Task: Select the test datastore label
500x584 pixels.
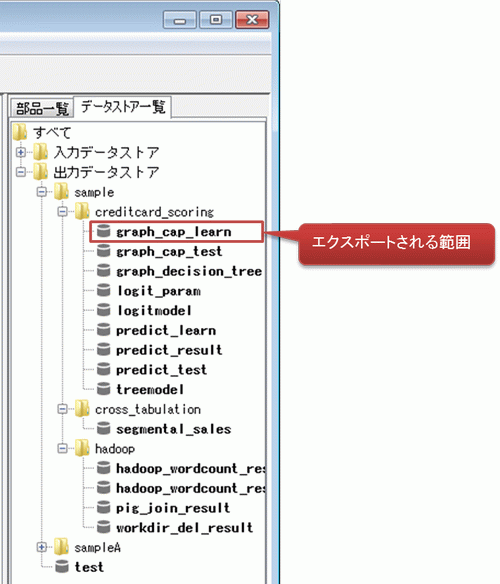Action: click(89, 567)
